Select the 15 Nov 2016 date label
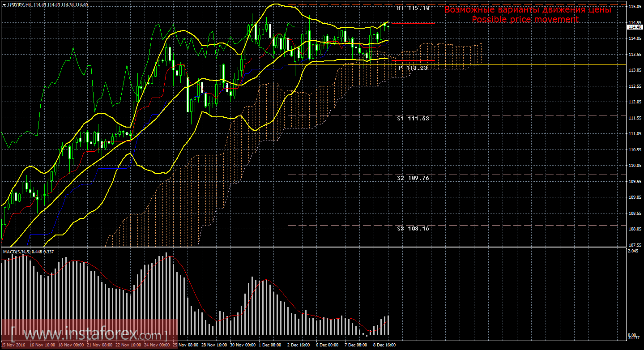 tap(13, 345)
